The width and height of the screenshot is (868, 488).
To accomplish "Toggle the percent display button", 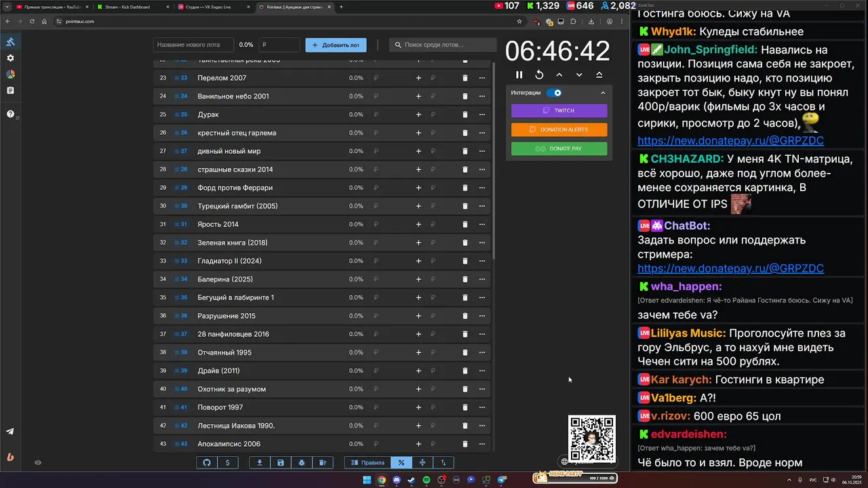I will [401, 462].
